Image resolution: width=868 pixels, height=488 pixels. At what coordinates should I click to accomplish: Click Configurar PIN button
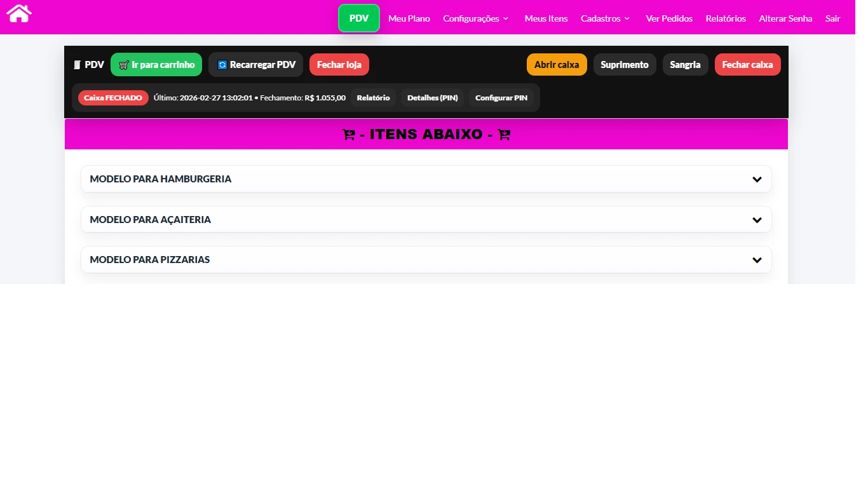pos(501,98)
